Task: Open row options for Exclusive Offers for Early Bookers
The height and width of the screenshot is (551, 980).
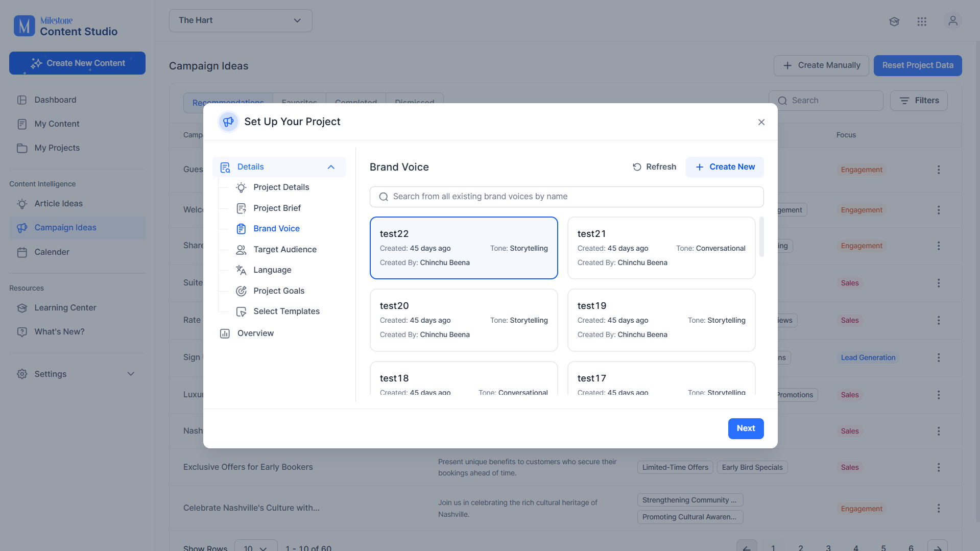Action: 939,467
